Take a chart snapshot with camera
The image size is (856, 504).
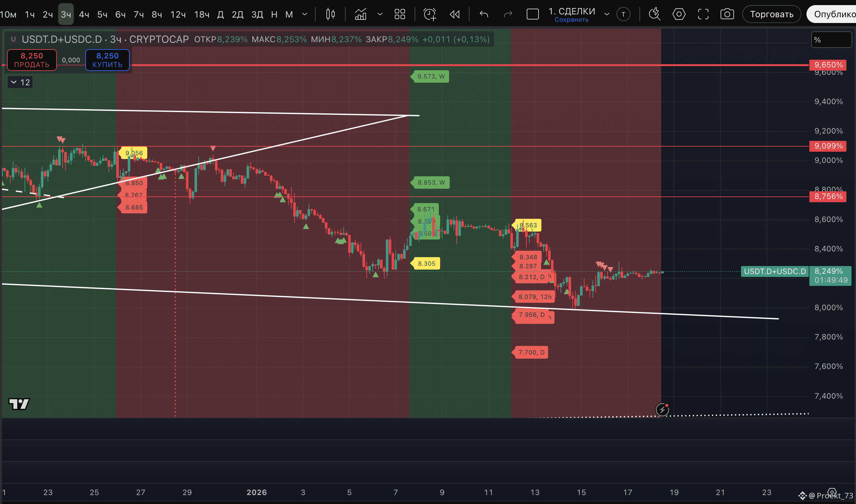coord(727,14)
